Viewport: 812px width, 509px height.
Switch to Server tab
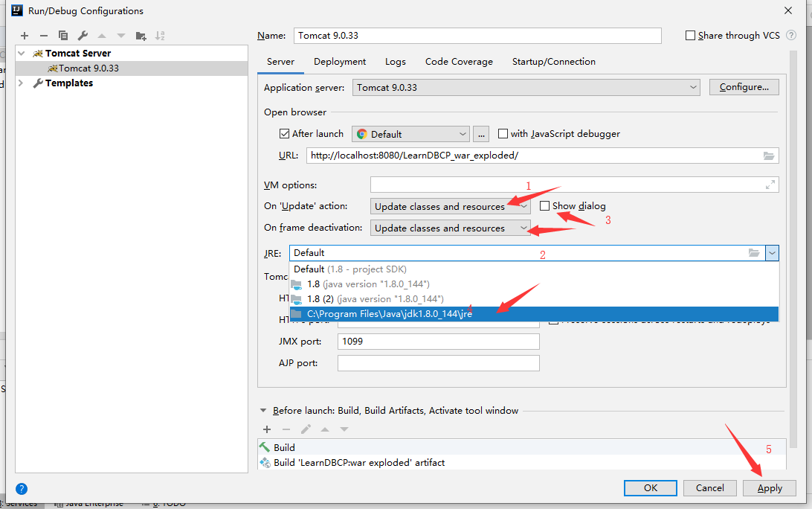[x=280, y=62]
